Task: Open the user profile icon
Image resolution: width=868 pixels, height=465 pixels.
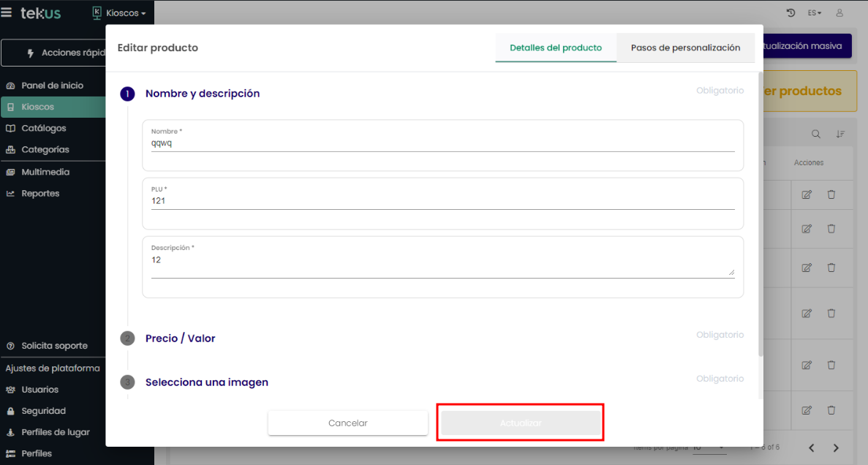Action: coord(839,13)
